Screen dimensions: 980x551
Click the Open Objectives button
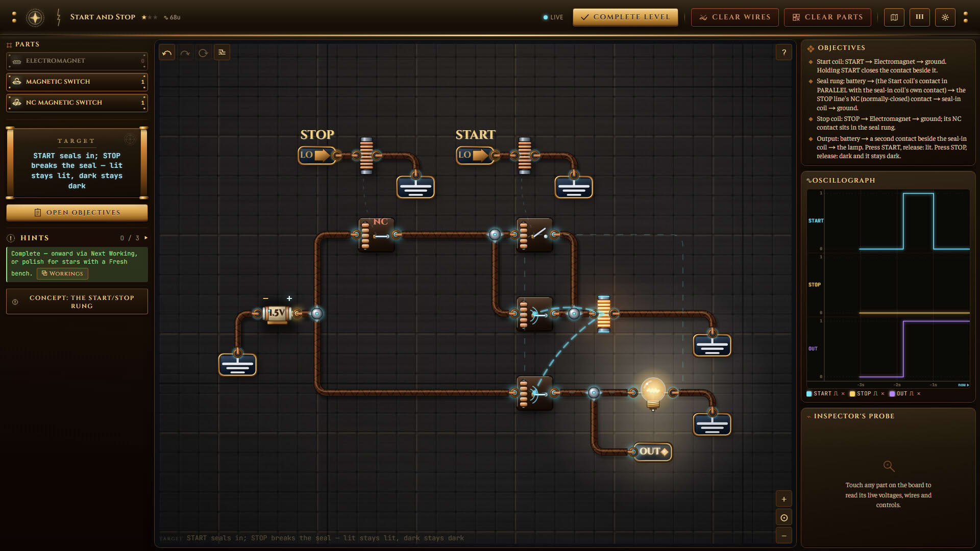(x=77, y=213)
